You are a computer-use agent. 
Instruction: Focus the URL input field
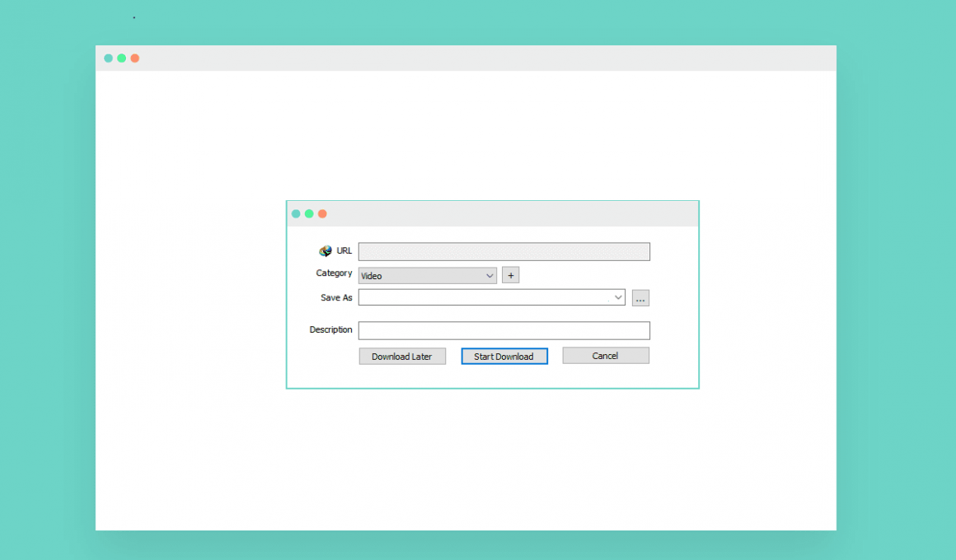point(504,252)
